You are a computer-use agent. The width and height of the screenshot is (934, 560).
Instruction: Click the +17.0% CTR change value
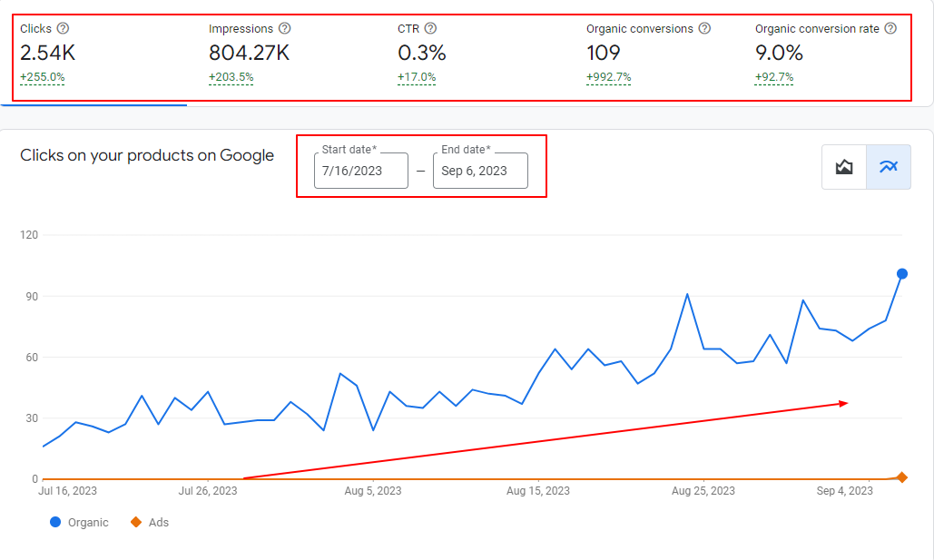417,77
